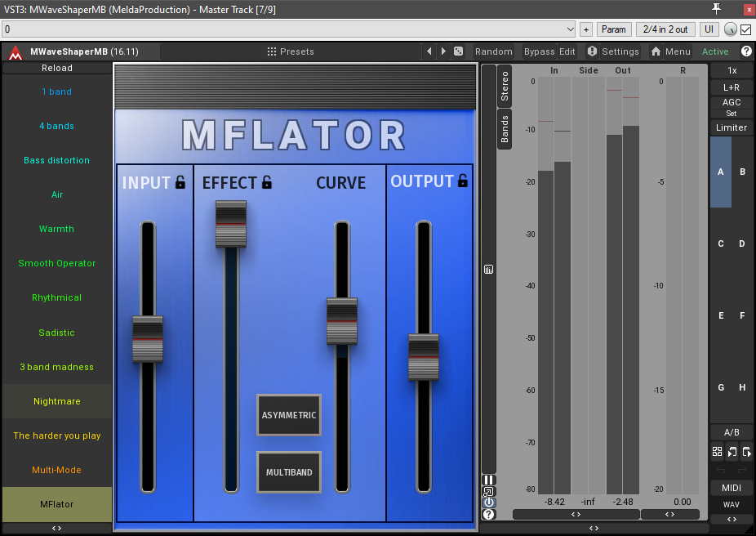This screenshot has height=536, width=756.
Task: Select the 1 band preset
Action: point(57,92)
